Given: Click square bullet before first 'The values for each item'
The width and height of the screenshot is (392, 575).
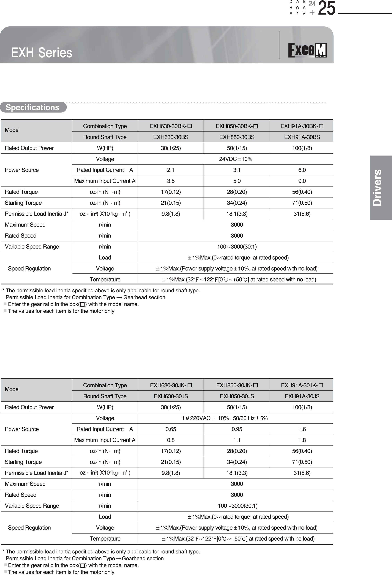Looking at the screenshot, I should tap(5, 311).
